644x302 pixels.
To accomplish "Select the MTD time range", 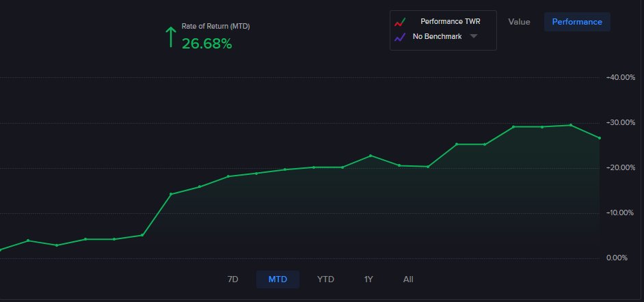I will click(x=278, y=279).
